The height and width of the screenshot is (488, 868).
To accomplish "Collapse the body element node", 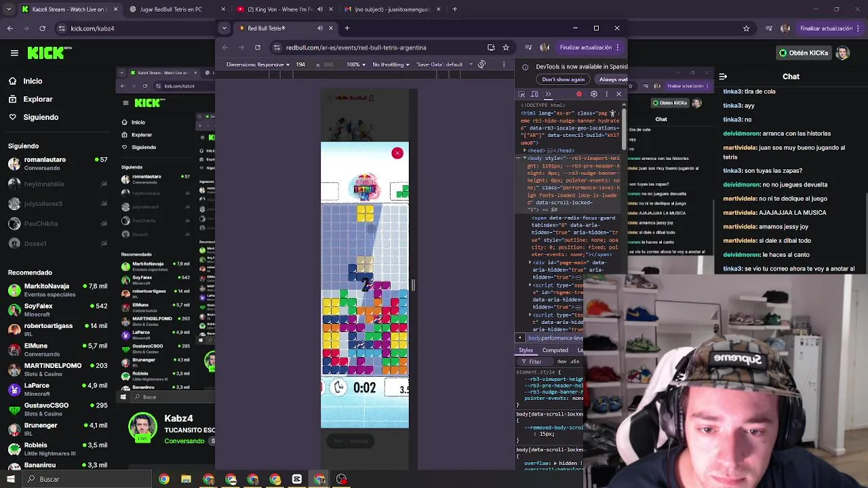I will [x=524, y=158].
